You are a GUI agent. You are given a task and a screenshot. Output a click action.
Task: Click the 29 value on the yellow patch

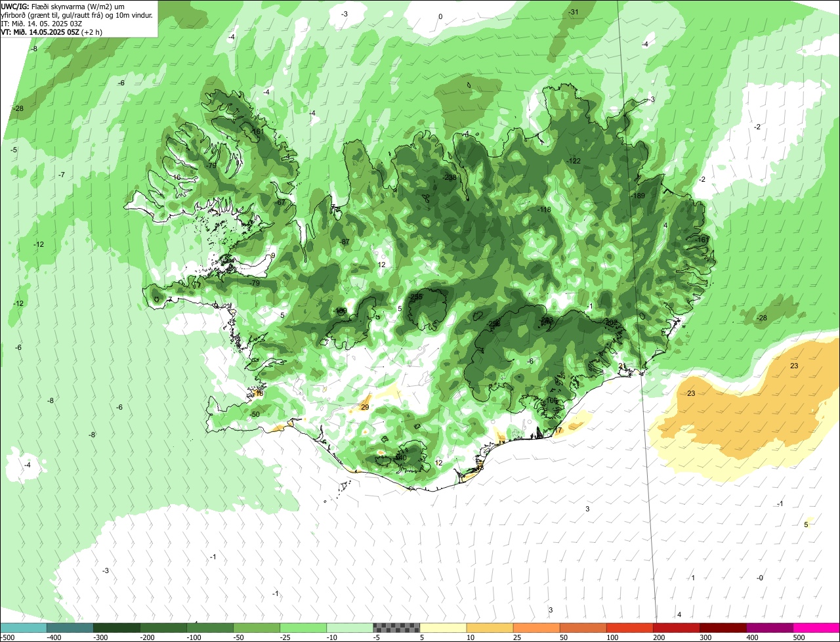pos(365,407)
